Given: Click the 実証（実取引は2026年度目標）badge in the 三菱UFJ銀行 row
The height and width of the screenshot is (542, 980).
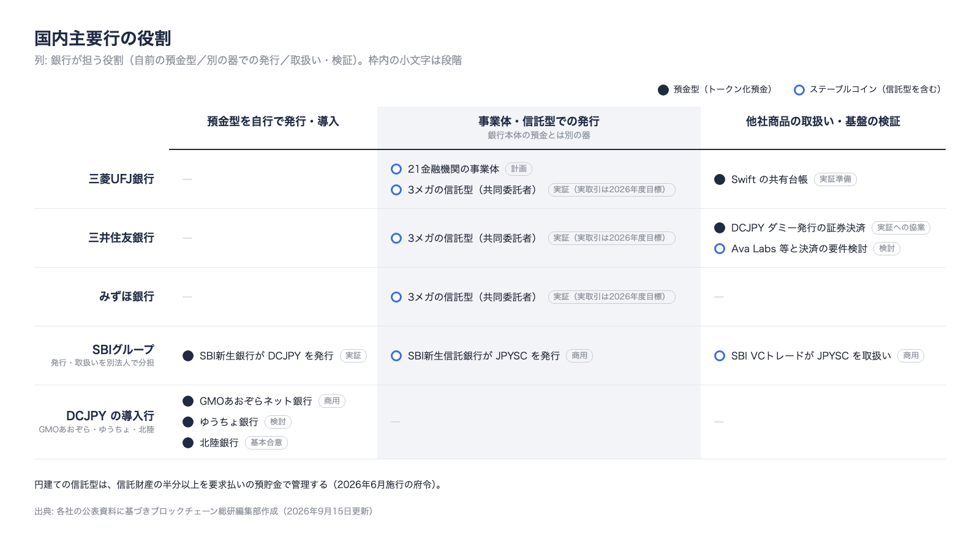Looking at the screenshot, I should click(612, 190).
